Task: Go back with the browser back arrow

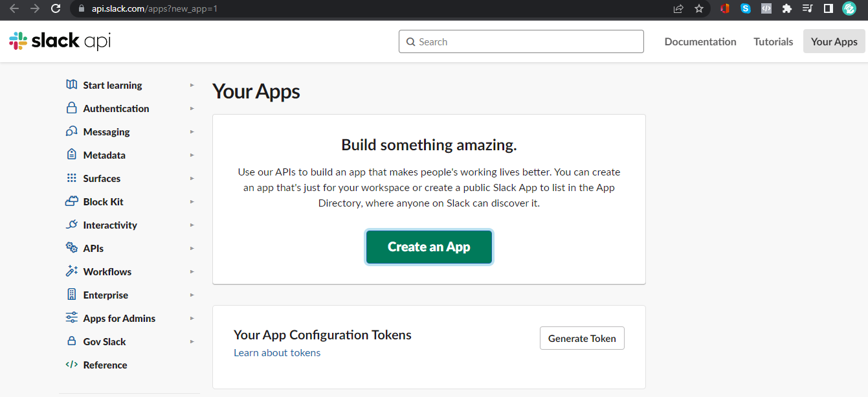Action: 14,8
